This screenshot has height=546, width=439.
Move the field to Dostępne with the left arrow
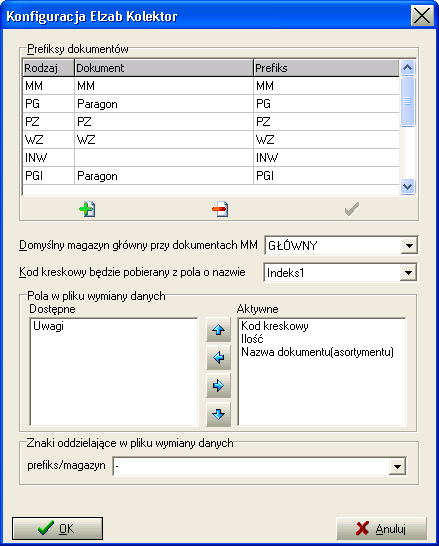point(218,358)
